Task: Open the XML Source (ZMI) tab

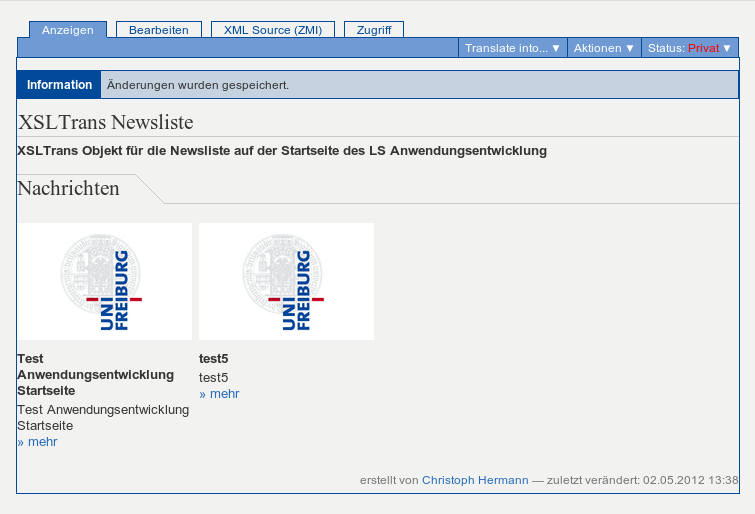Action: (x=273, y=30)
